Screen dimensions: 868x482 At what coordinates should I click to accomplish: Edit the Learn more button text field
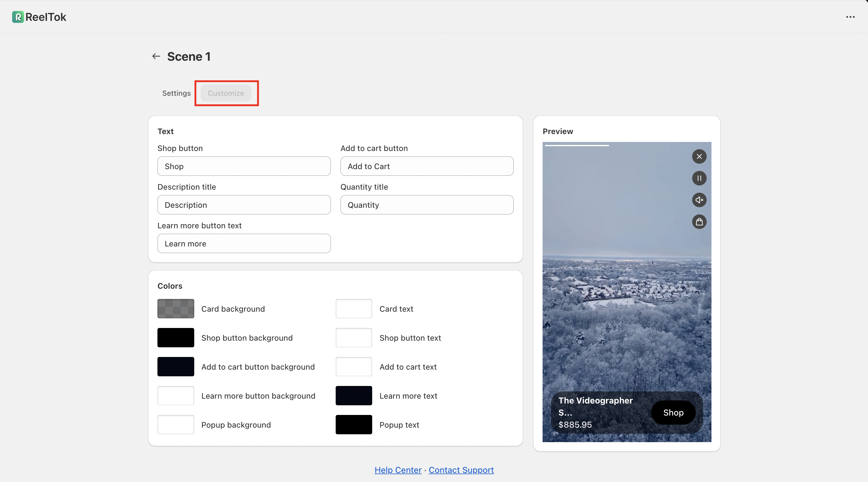click(x=244, y=243)
